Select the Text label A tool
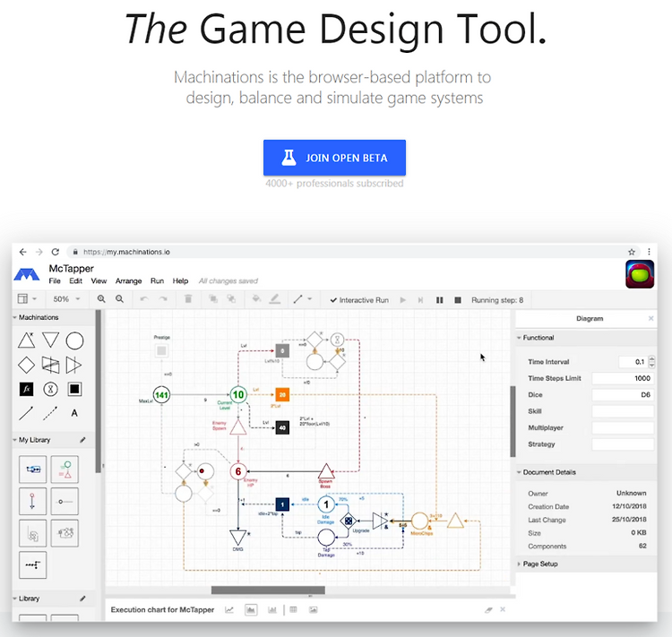This screenshot has height=637, width=672. pos(74,413)
